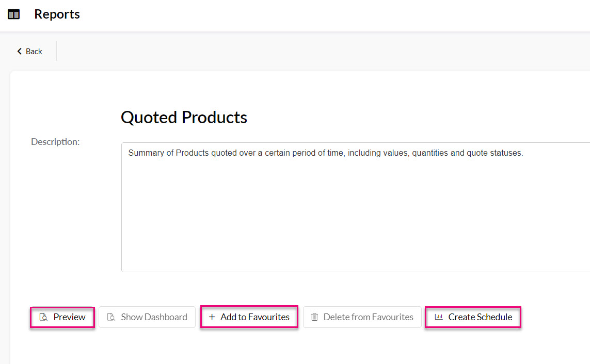The height and width of the screenshot is (364, 590).
Task: Click the Reports page title
Action: click(x=57, y=14)
